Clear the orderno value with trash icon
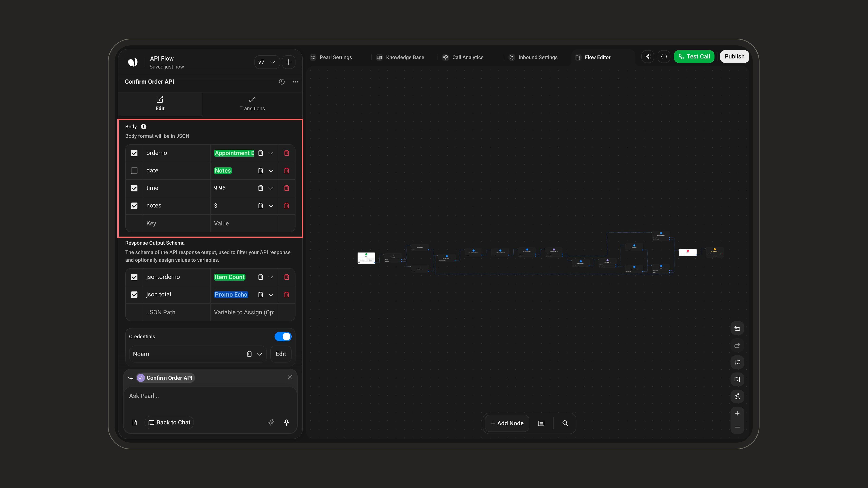This screenshot has width=868, height=488. (x=260, y=153)
